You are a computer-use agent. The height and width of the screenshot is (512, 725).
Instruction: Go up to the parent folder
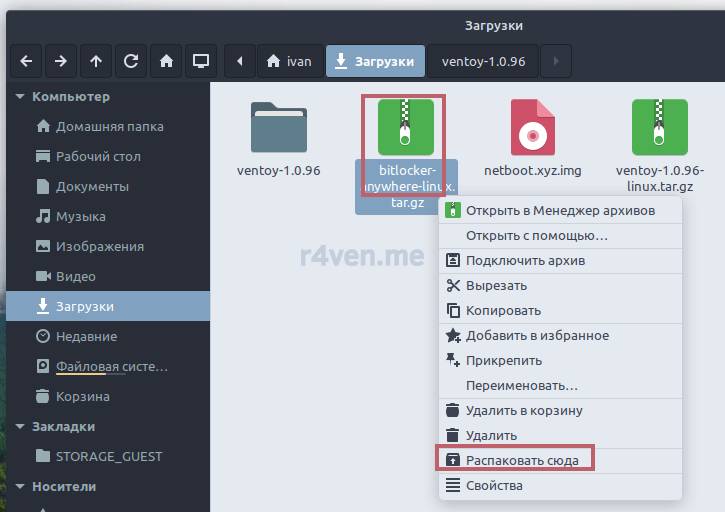tap(96, 61)
